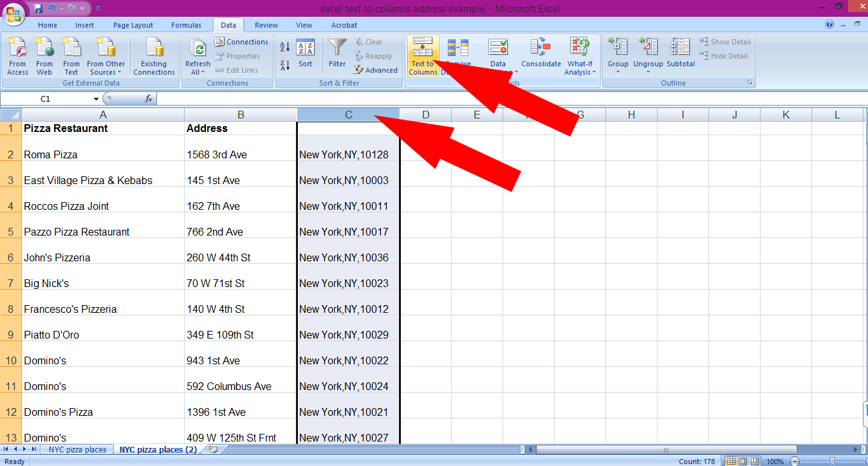Expand From Other Sources dropdown

click(119, 73)
